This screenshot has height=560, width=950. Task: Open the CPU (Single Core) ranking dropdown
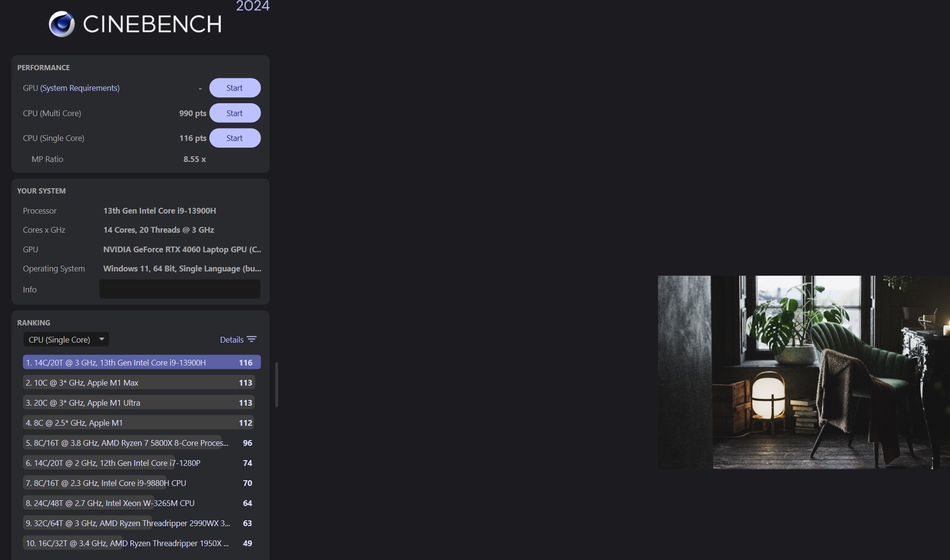pyautogui.click(x=60, y=339)
